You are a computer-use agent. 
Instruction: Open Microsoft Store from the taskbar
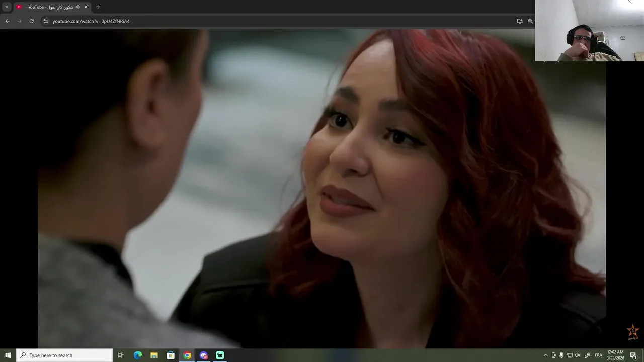point(171,355)
